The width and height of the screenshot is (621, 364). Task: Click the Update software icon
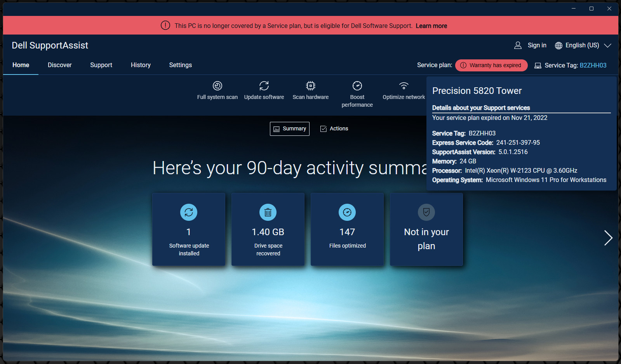tap(264, 85)
